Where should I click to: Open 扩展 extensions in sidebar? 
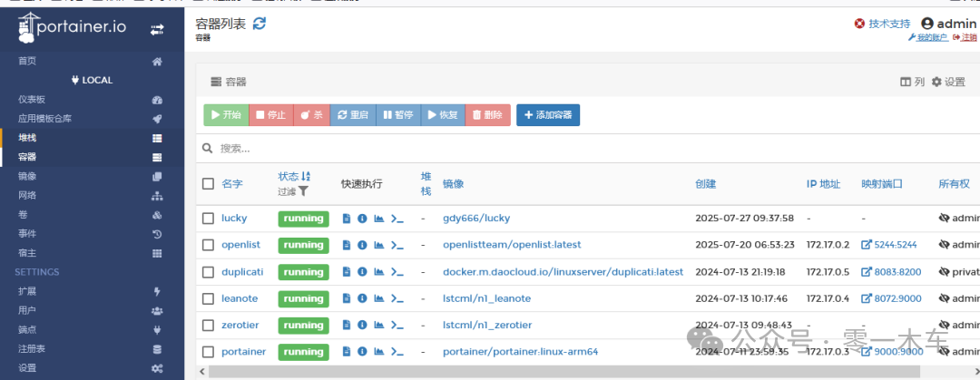92,291
